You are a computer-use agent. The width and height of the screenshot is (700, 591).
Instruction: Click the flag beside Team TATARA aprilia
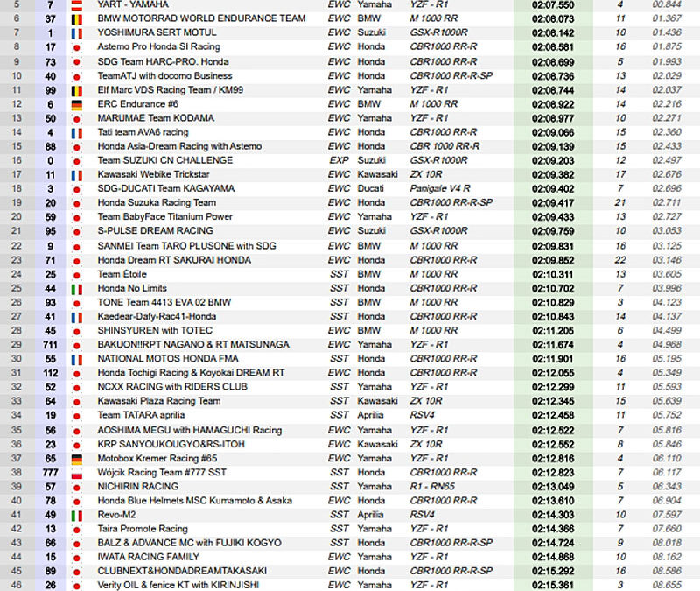pyautogui.click(x=77, y=417)
